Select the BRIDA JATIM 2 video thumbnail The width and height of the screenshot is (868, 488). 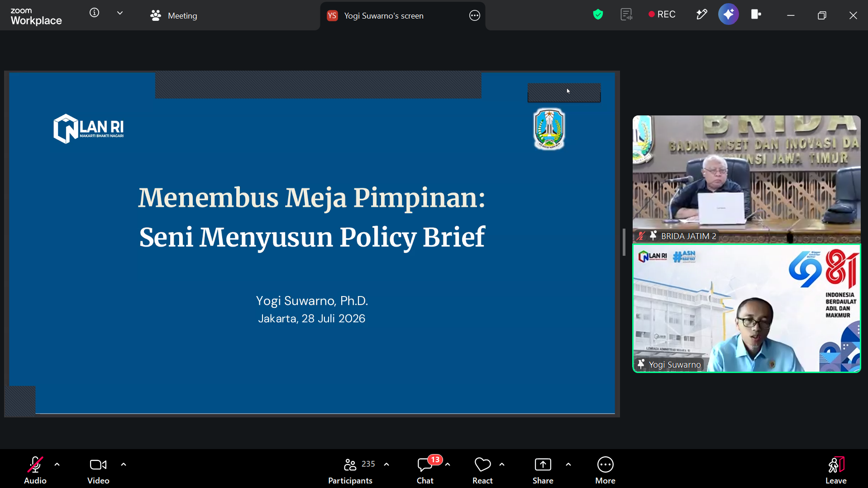(746, 179)
